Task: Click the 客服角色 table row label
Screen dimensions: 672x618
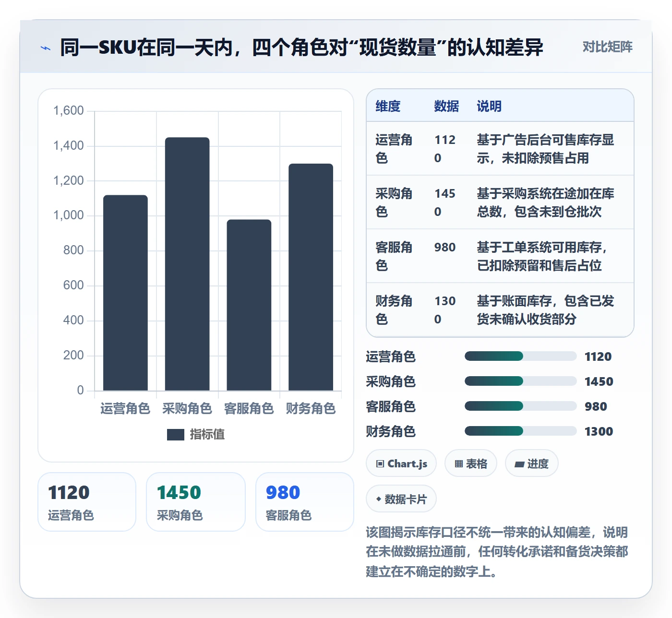Action: pos(394,256)
